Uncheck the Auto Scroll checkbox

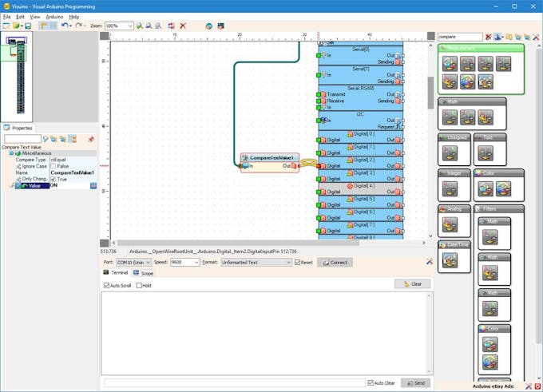[106, 285]
